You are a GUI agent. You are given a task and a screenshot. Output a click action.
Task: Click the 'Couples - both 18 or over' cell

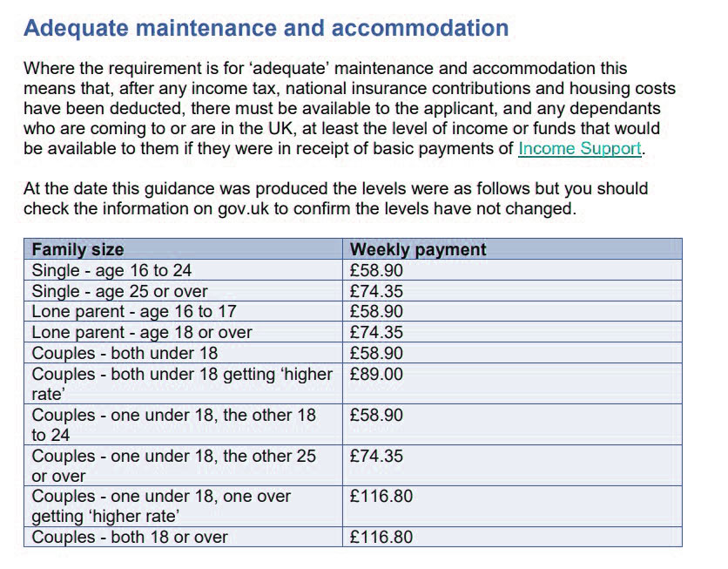[x=183, y=537]
